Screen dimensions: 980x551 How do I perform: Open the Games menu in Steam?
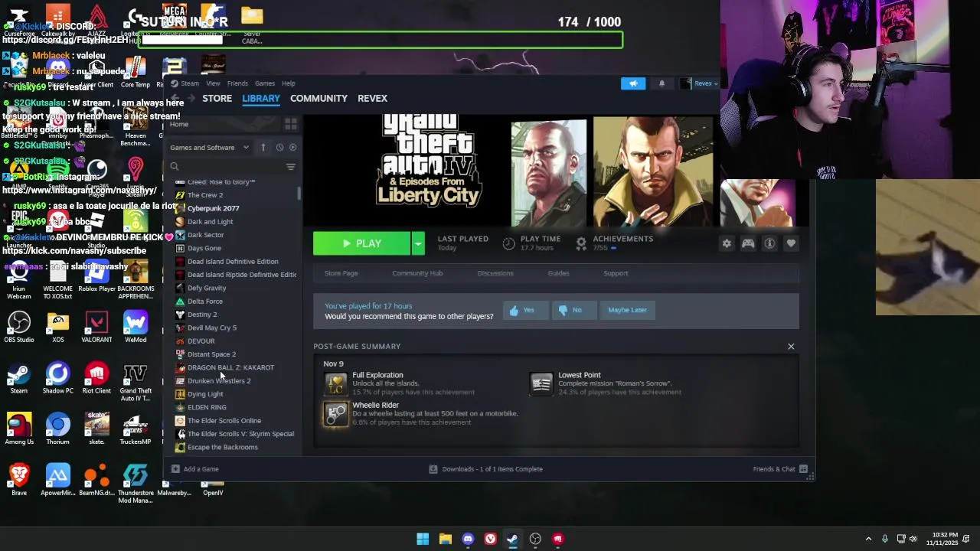click(265, 83)
